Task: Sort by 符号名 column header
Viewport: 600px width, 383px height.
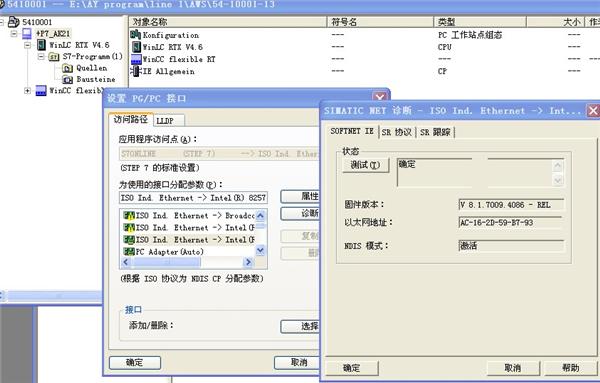Action: pyautogui.click(x=380, y=22)
